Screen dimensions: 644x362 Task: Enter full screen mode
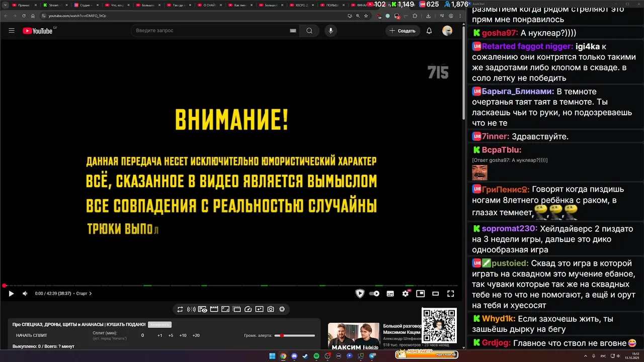point(450,294)
